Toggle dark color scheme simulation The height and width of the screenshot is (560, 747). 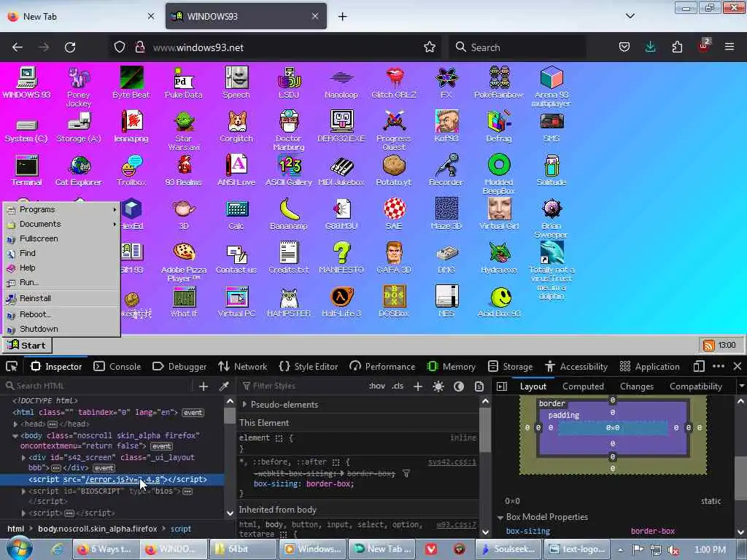(x=459, y=386)
